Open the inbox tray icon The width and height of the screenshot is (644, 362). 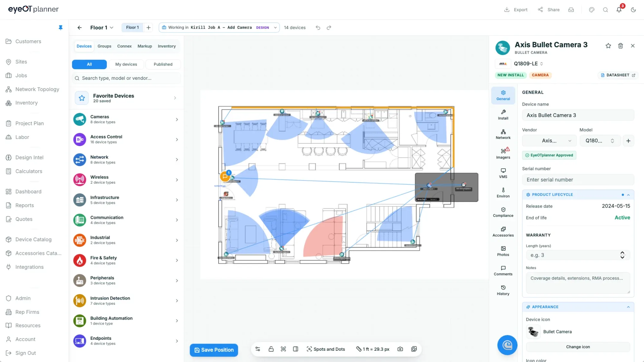[571, 10]
